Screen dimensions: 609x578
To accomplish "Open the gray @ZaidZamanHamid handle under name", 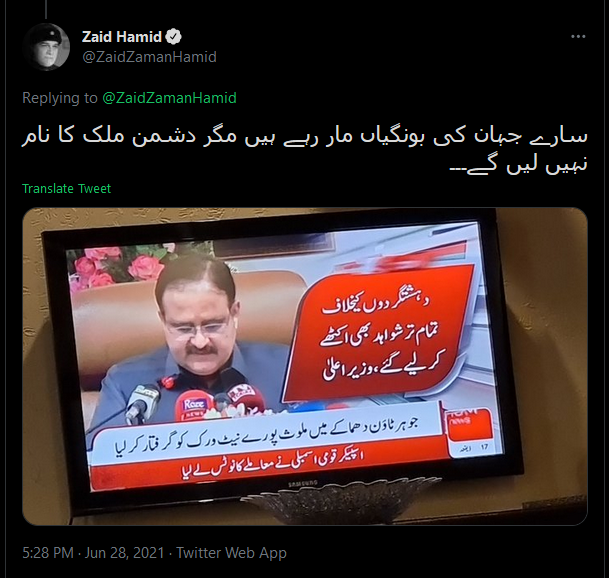I will point(149,57).
